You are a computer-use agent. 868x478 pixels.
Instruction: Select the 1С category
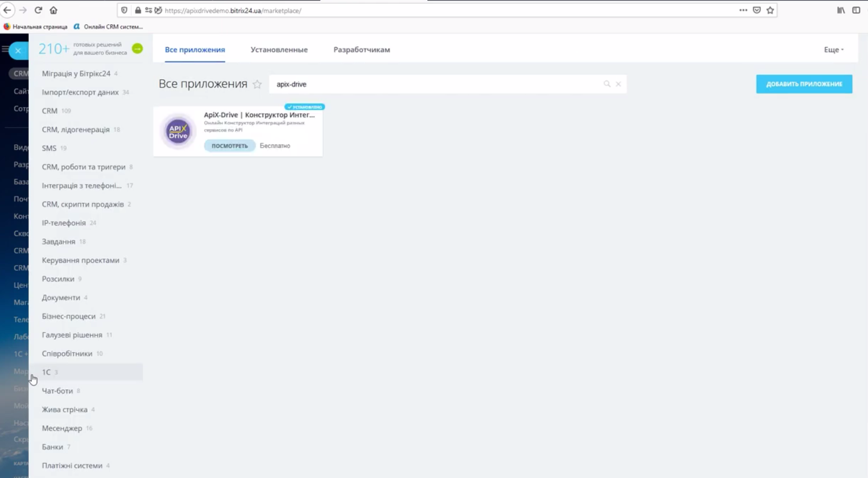click(86, 372)
